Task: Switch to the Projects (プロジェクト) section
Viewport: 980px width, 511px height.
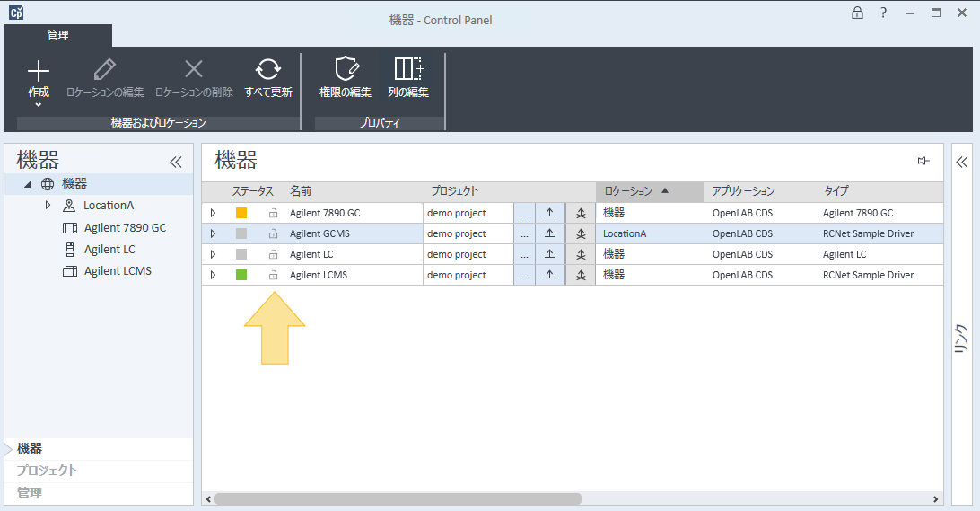Action: coord(47,471)
